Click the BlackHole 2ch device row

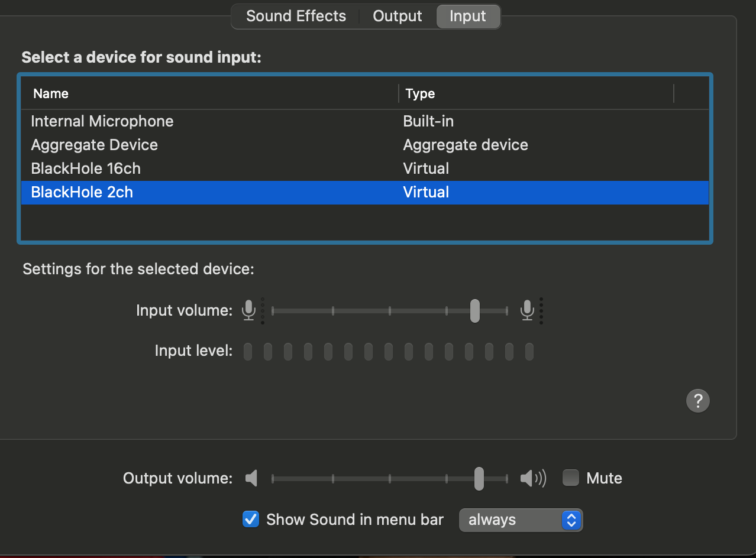coord(82,192)
